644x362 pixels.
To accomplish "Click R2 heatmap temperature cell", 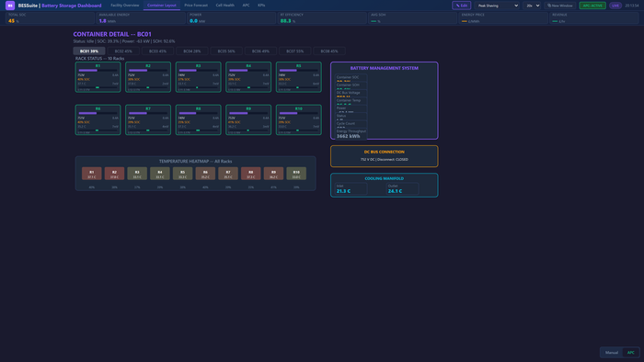I will click(x=114, y=174).
